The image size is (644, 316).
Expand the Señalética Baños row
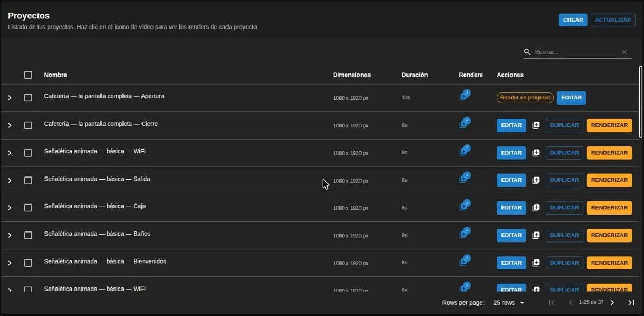[10, 235]
